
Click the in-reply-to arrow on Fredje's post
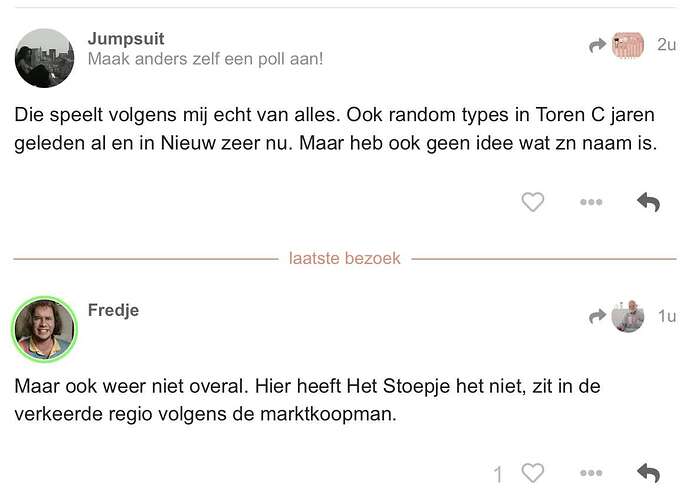(x=598, y=316)
